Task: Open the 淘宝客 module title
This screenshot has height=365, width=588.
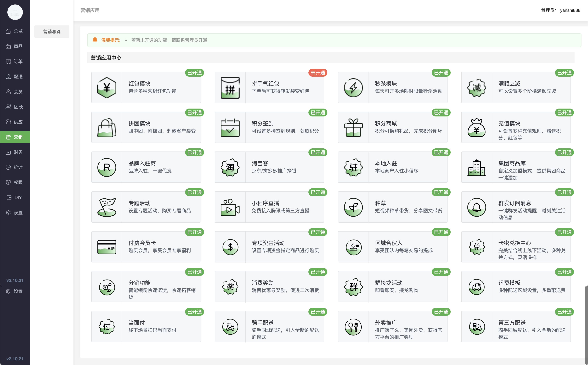Action: (x=260, y=163)
